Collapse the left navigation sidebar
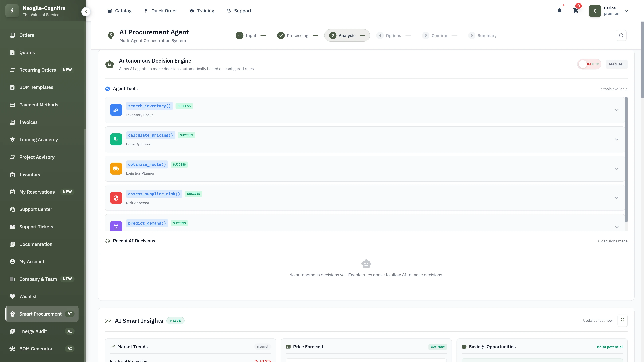The height and width of the screenshot is (362, 644). (x=86, y=11)
